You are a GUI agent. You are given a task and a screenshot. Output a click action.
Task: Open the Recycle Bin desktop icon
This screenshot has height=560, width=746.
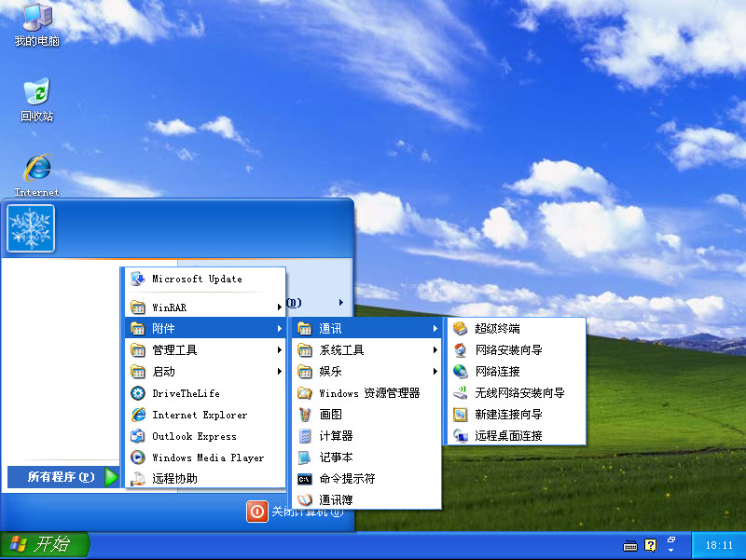click(x=36, y=99)
